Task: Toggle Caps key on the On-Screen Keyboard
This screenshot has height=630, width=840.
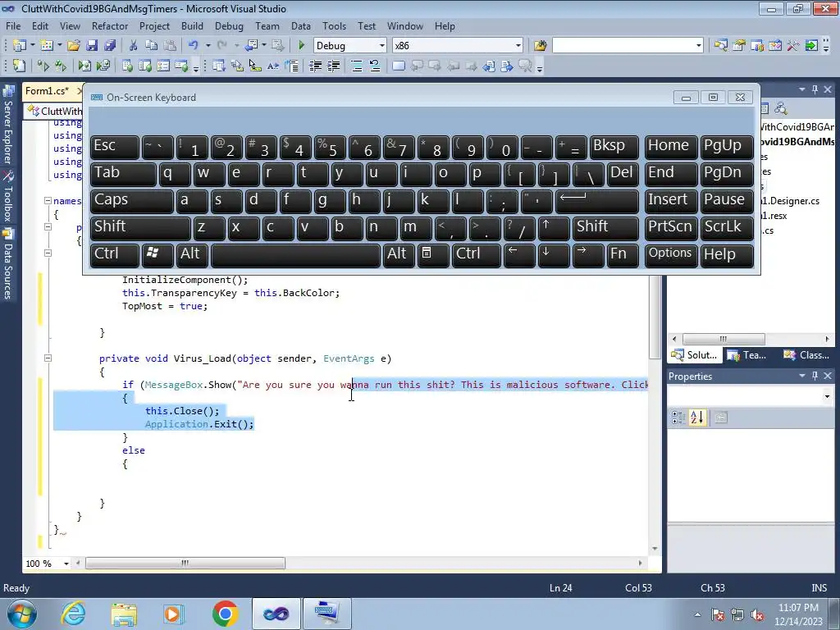Action: (x=132, y=202)
